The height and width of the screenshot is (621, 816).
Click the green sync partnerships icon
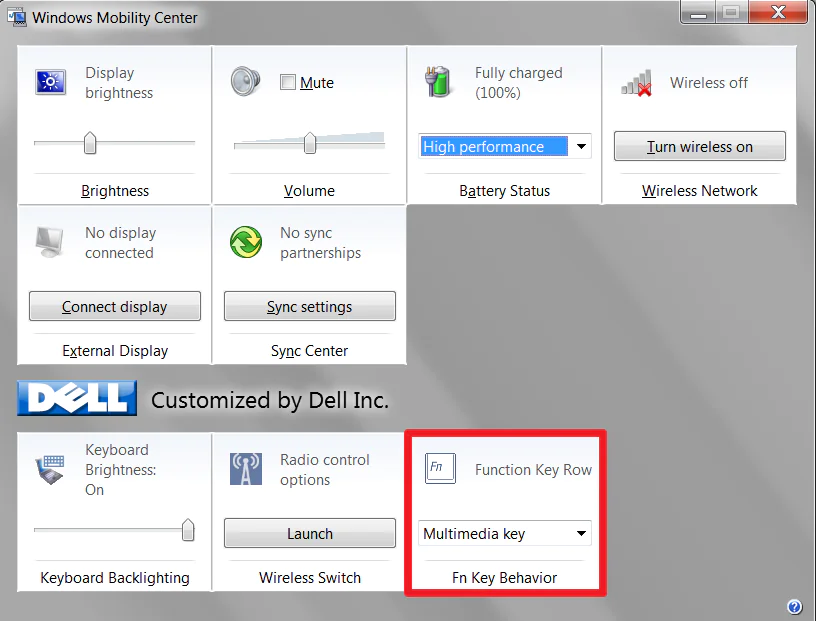pyautogui.click(x=246, y=242)
